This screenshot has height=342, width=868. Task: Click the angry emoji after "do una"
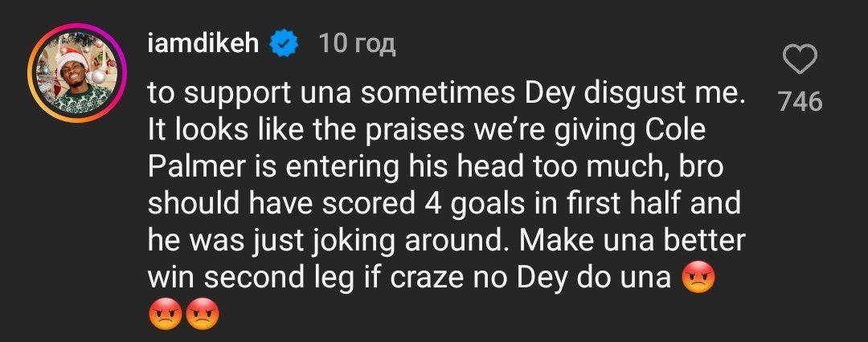click(698, 277)
